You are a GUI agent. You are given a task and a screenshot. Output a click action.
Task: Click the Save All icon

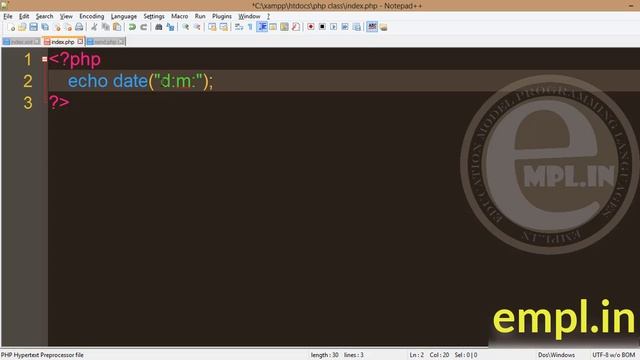pos(45,27)
